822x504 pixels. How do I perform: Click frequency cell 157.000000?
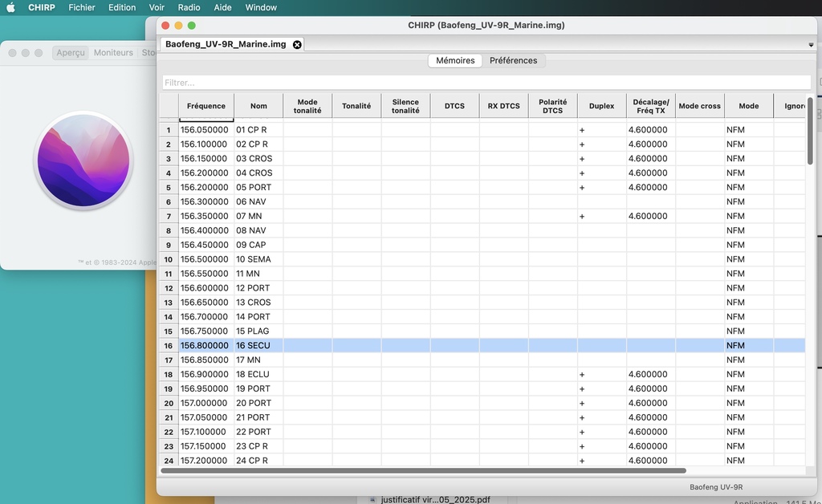click(x=206, y=404)
